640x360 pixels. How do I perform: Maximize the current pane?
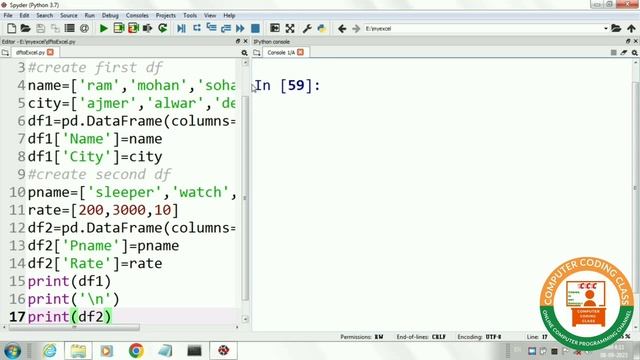pos(275,29)
